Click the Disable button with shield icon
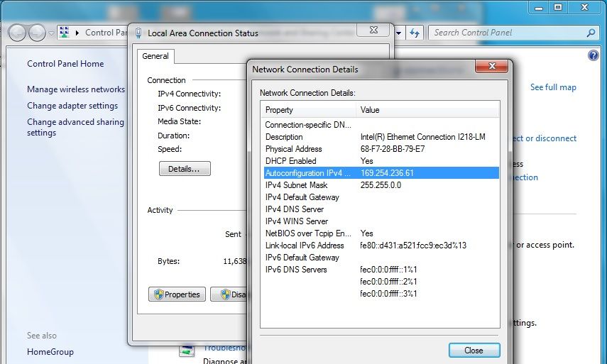The image size is (607, 364). click(x=229, y=294)
